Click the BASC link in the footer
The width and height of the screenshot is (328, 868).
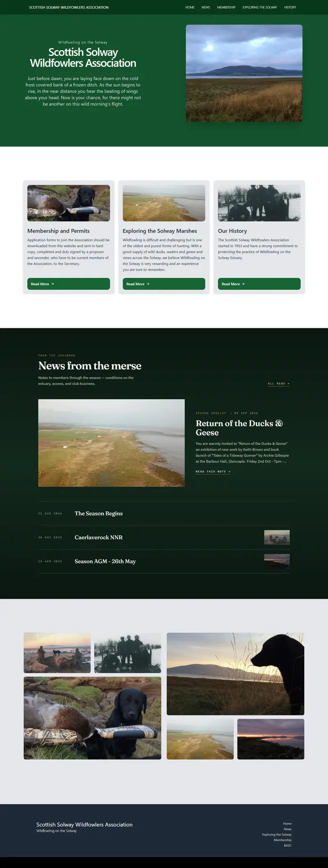(x=288, y=845)
